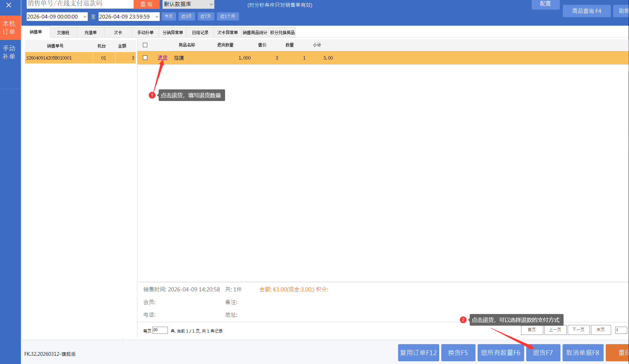The height and width of the screenshot is (364, 629).
Task: Click the 配置 settings button
Action: [545, 4]
